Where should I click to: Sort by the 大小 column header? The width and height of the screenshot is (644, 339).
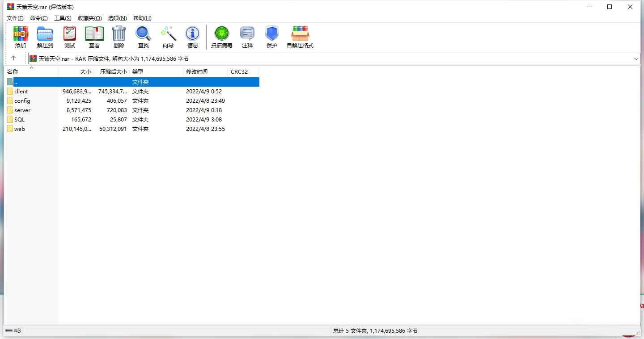click(76, 71)
